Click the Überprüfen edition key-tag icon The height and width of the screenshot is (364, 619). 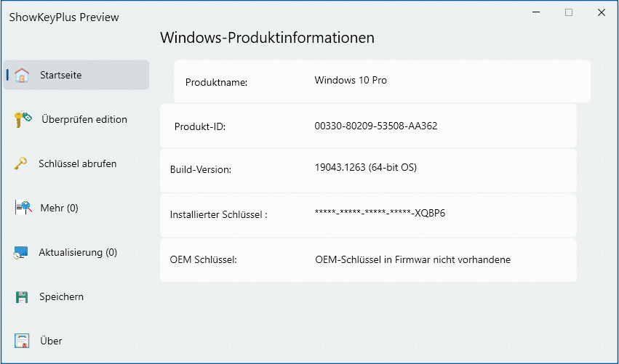point(23,119)
